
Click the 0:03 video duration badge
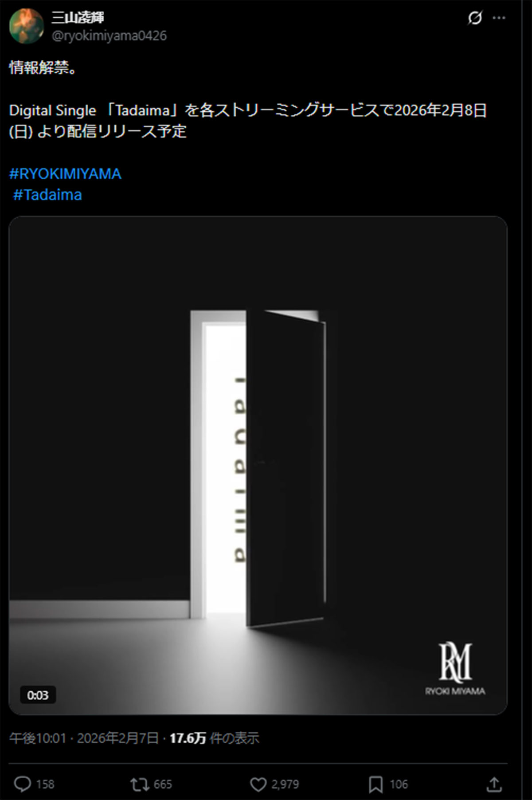[38, 695]
